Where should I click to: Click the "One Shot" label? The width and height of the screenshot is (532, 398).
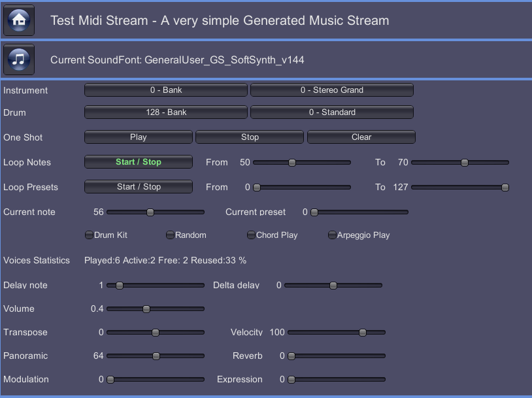pos(23,137)
